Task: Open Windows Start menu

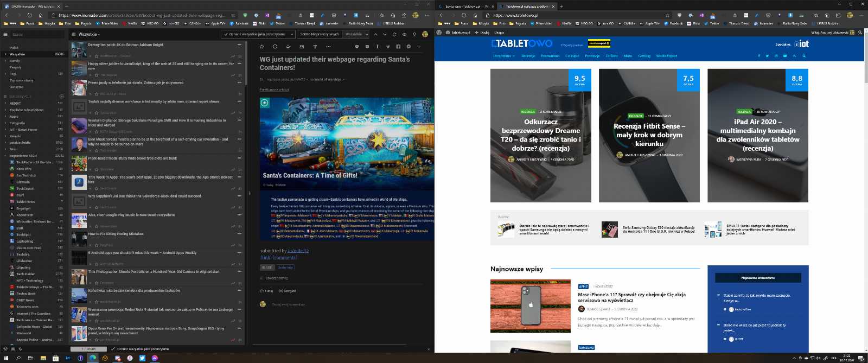Action: 5,358
